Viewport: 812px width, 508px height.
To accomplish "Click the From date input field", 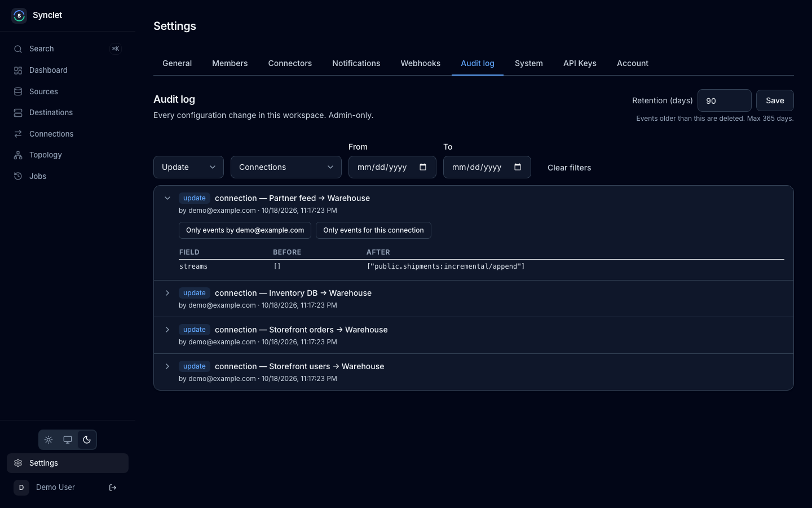I will pyautogui.click(x=392, y=167).
